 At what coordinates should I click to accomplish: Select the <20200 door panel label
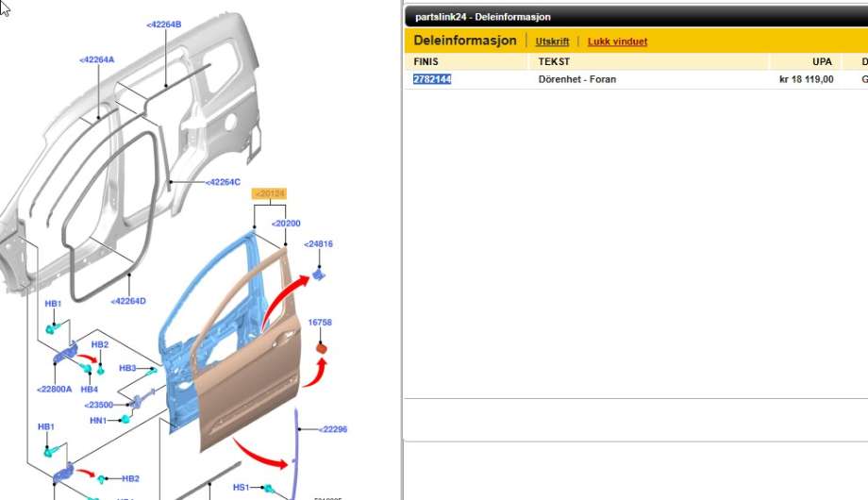pyautogui.click(x=286, y=224)
